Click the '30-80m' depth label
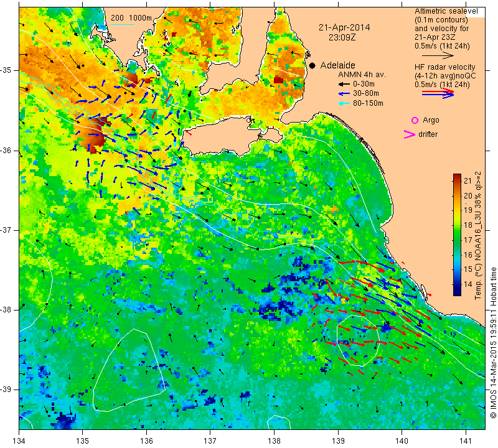The image size is (498, 448). (x=366, y=93)
